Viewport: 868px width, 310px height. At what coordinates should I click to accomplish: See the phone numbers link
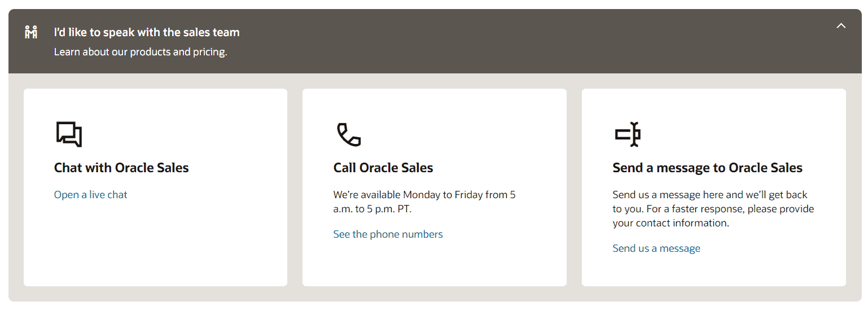click(388, 234)
